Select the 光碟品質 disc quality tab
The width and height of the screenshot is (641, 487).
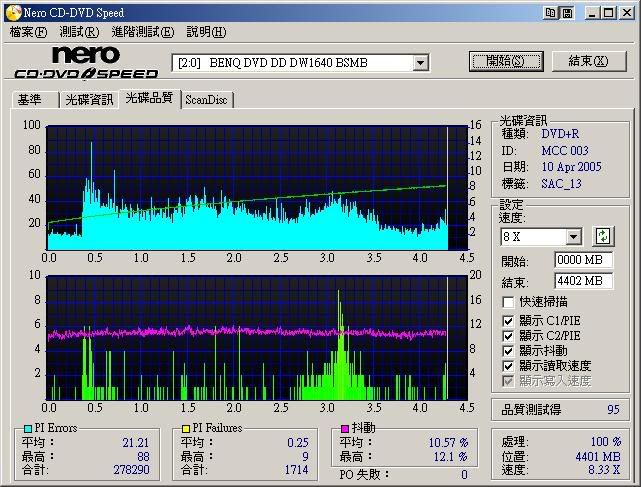tap(149, 99)
